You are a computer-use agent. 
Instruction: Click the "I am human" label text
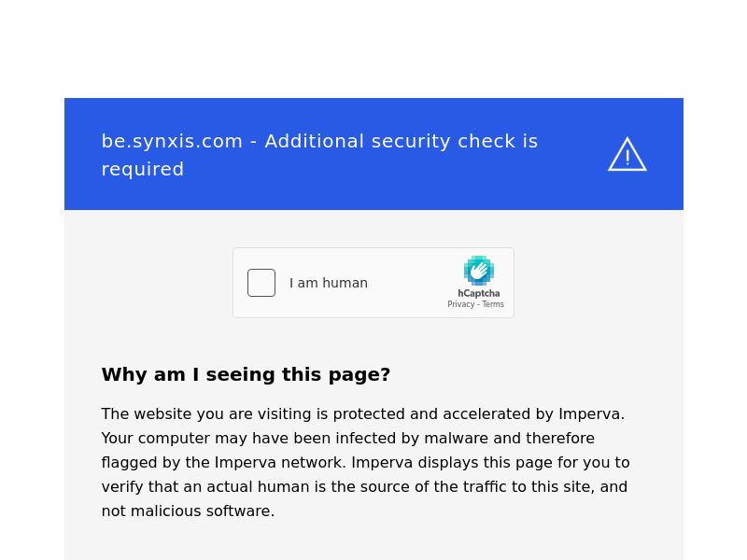pos(329,283)
